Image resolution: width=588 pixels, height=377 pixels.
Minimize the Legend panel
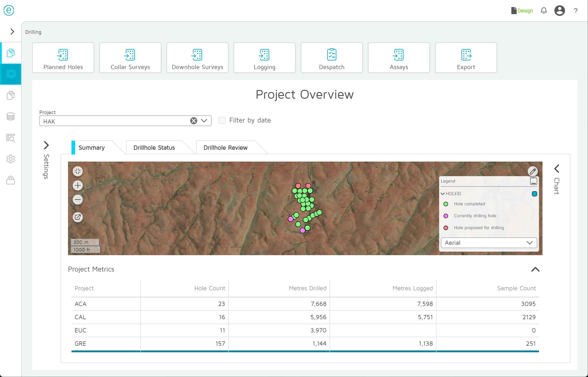coord(533,181)
